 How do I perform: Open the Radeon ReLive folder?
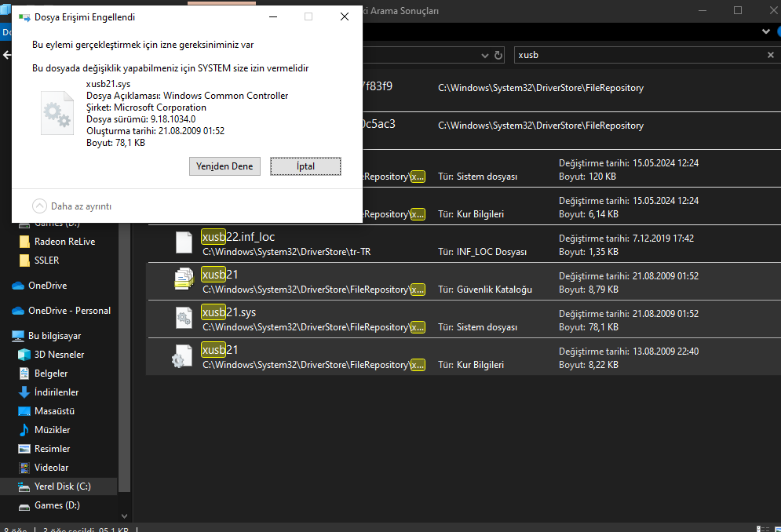coord(64,242)
